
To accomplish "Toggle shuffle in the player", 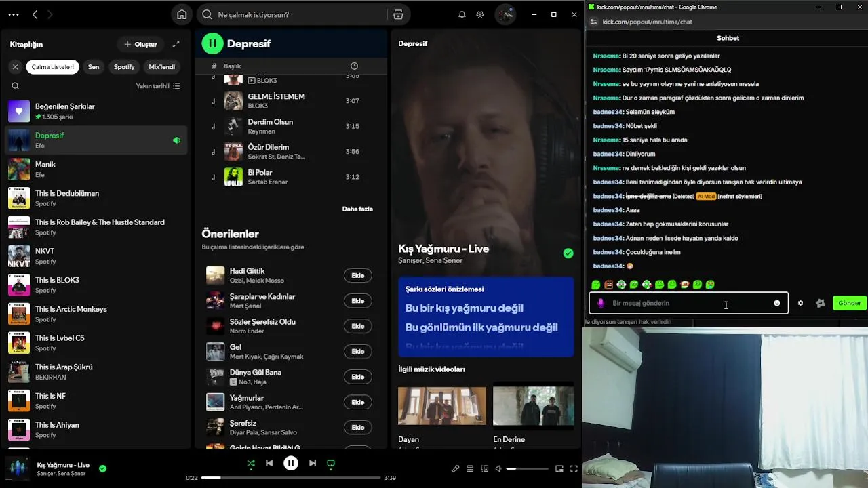I will (251, 464).
